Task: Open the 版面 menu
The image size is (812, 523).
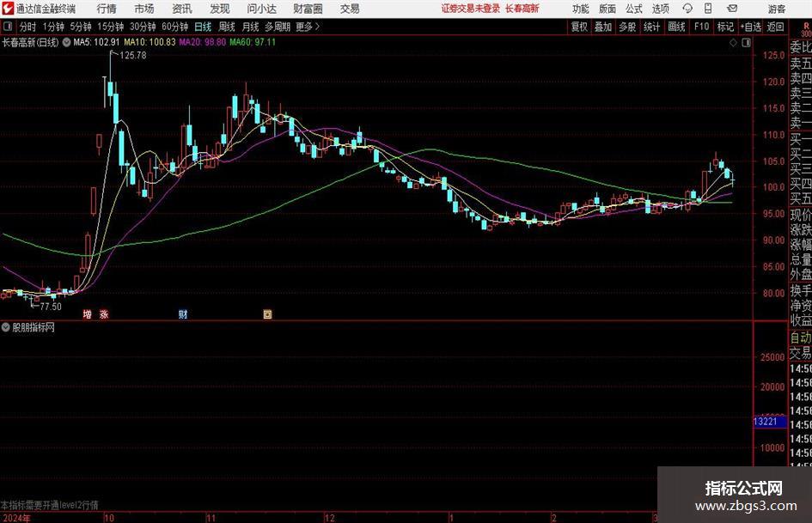Action: click(x=607, y=9)
